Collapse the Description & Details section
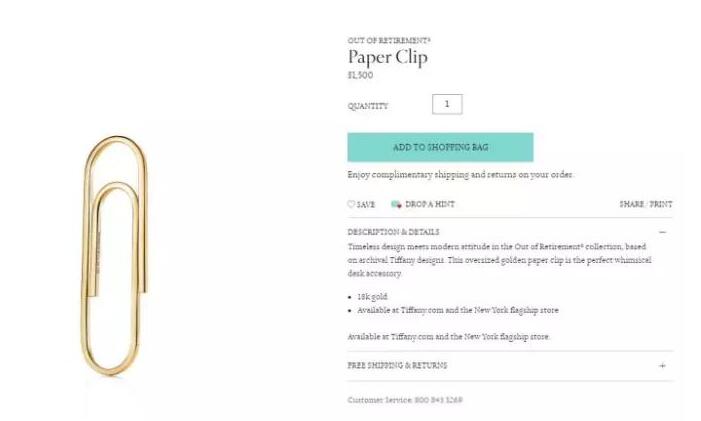 click(663, 232)
